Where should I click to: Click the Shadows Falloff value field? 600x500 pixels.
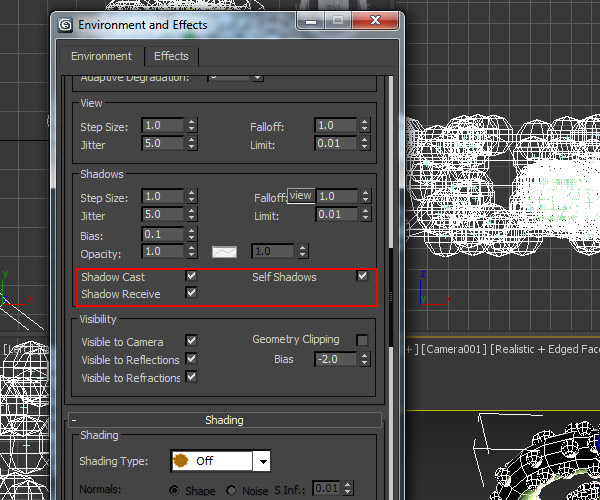coord(337,196)
